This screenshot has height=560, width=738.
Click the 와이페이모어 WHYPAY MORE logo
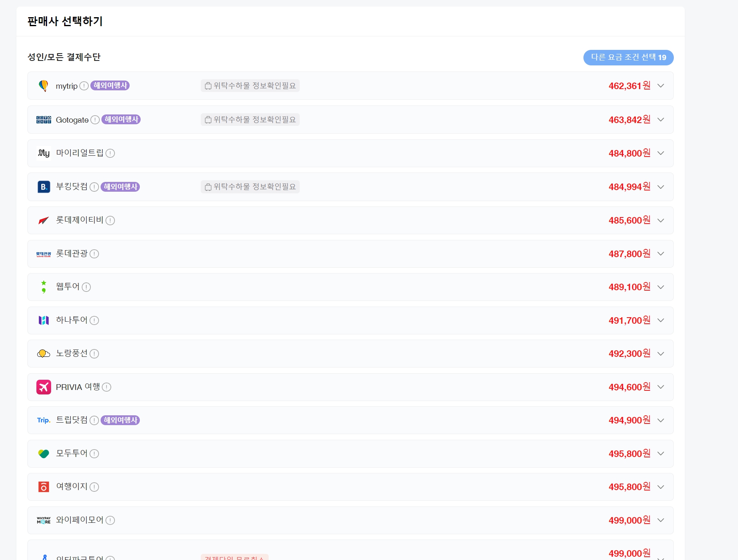click(44, 520)
